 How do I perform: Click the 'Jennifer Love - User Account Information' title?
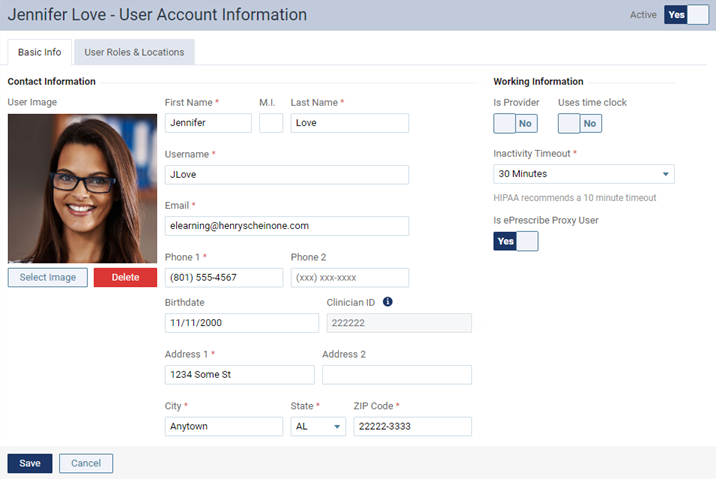157,15
